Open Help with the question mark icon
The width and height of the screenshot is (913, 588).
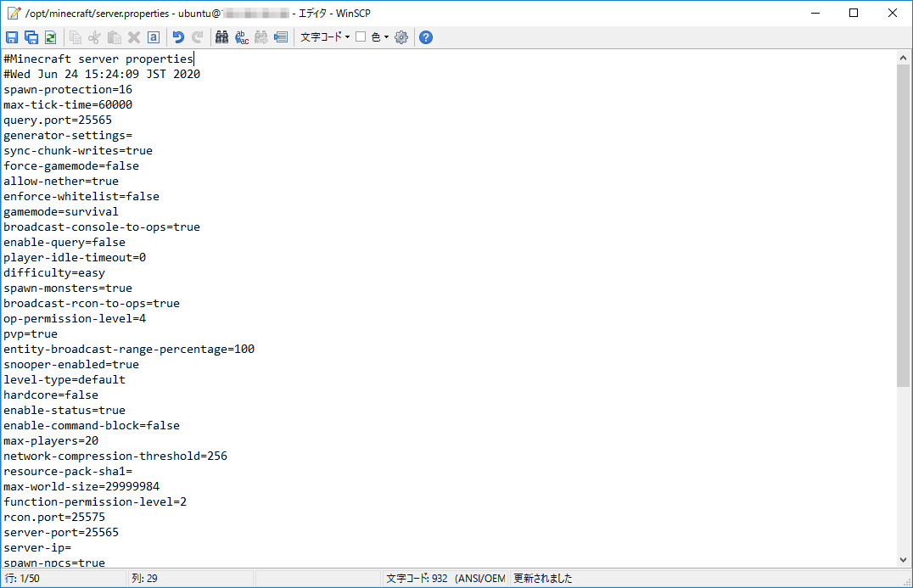[426, 37]
